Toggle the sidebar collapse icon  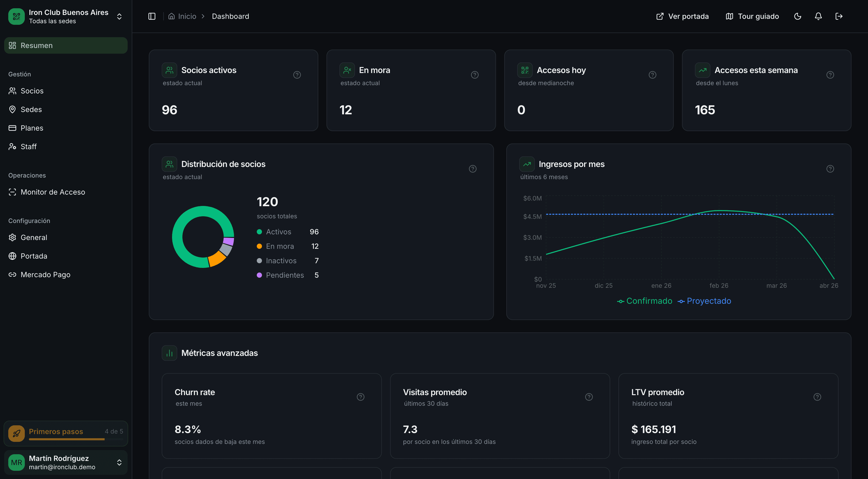point(152,16)
